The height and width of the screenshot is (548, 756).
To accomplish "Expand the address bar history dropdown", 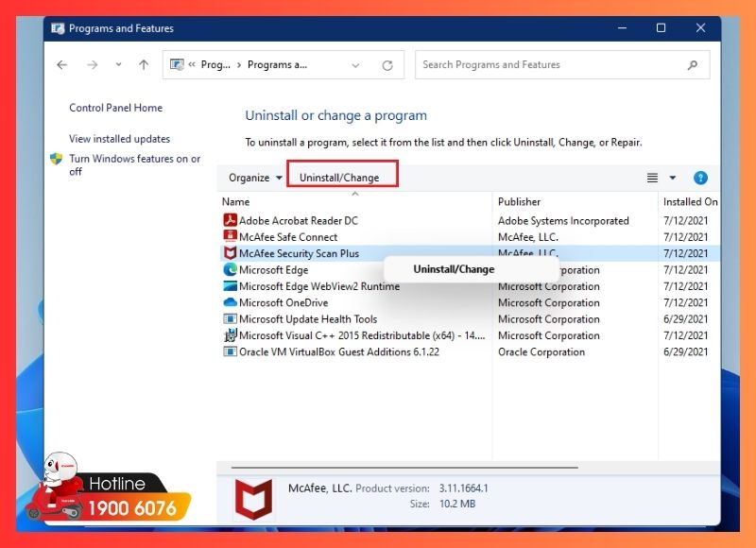I will (x=355, y=65).
